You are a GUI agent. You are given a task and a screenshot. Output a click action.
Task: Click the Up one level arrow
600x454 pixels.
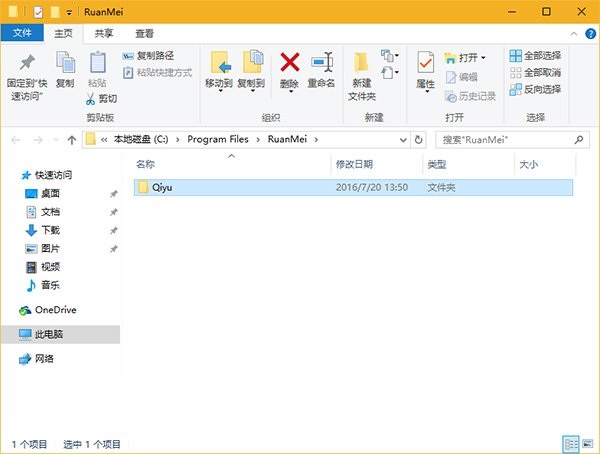pyautogui.click(x=72, y=140)
